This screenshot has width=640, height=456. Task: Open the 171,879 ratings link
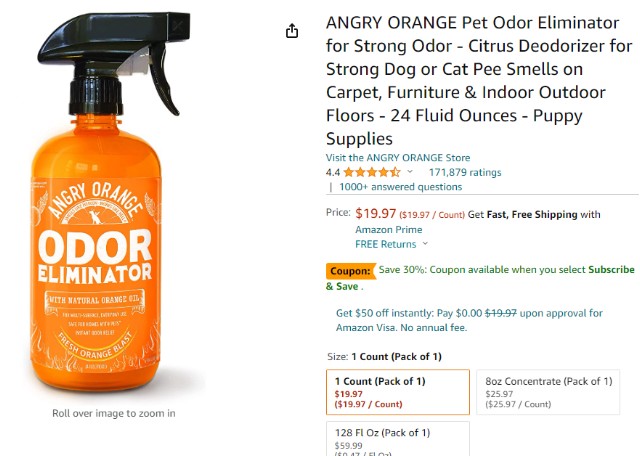[465, 172]
